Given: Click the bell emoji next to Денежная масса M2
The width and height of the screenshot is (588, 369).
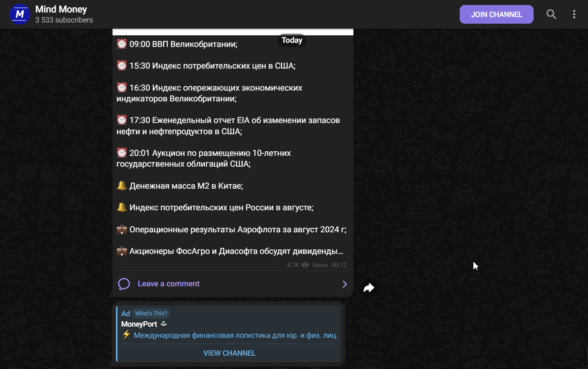Looking at the screenshot, I should pos(122,185).
